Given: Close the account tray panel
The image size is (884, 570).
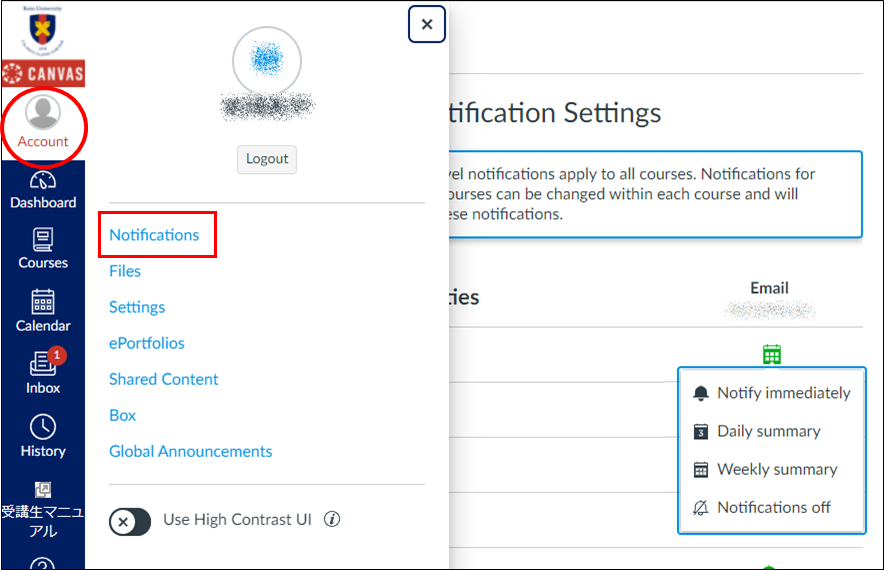Looking at the screenshot, I should click(427, 25).
